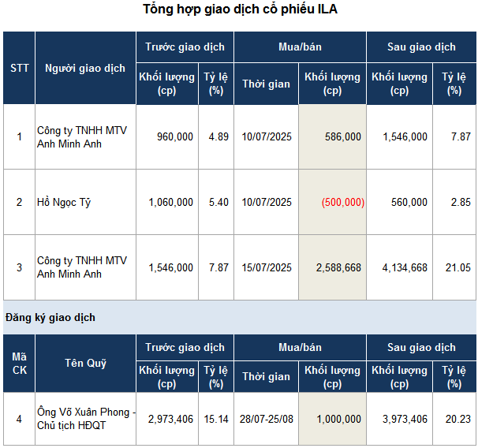Screen dimensions: 478x448
Task: Select the period '28/07-25/08'
Action: (x=267, y=419)
